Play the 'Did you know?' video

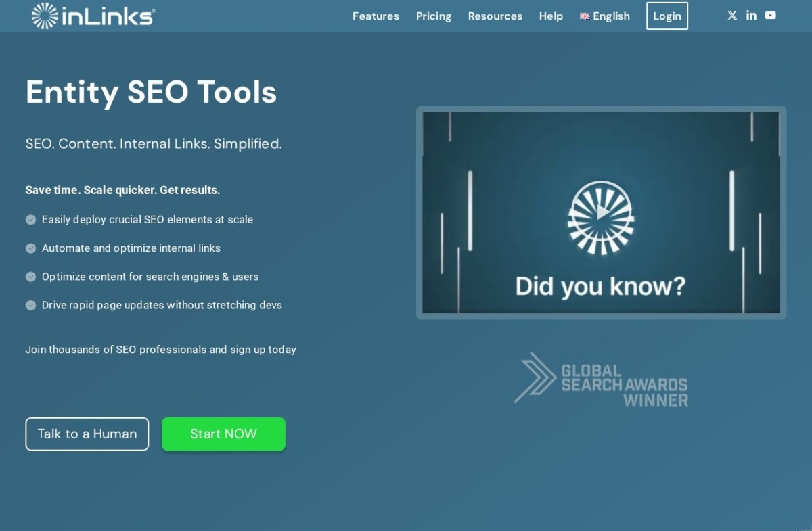pos(600,213)
